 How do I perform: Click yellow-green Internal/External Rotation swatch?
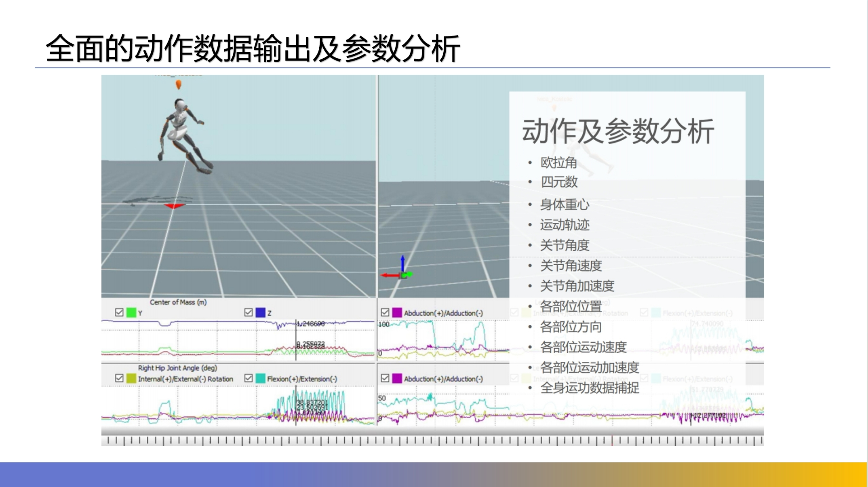click(x=131, y=378)
